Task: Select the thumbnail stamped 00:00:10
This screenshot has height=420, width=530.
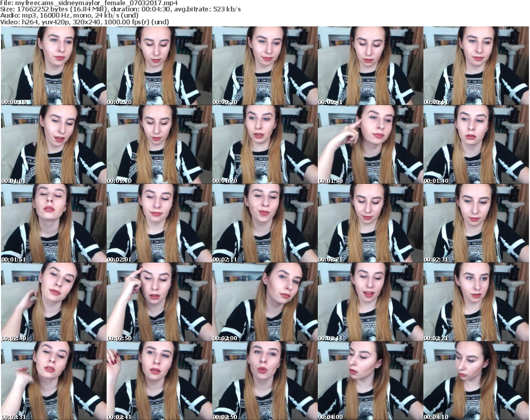Action: (53, 66)
